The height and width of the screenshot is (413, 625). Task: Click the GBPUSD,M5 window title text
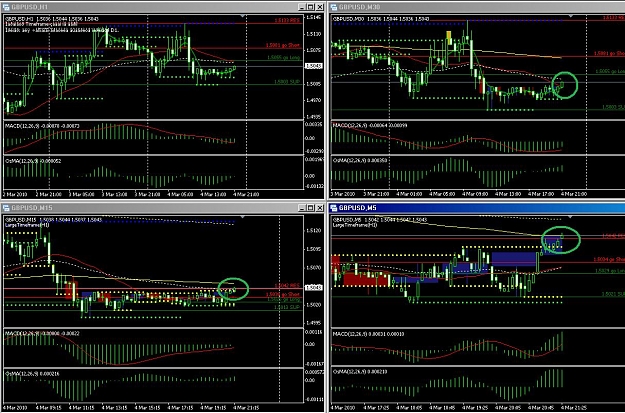358,208
